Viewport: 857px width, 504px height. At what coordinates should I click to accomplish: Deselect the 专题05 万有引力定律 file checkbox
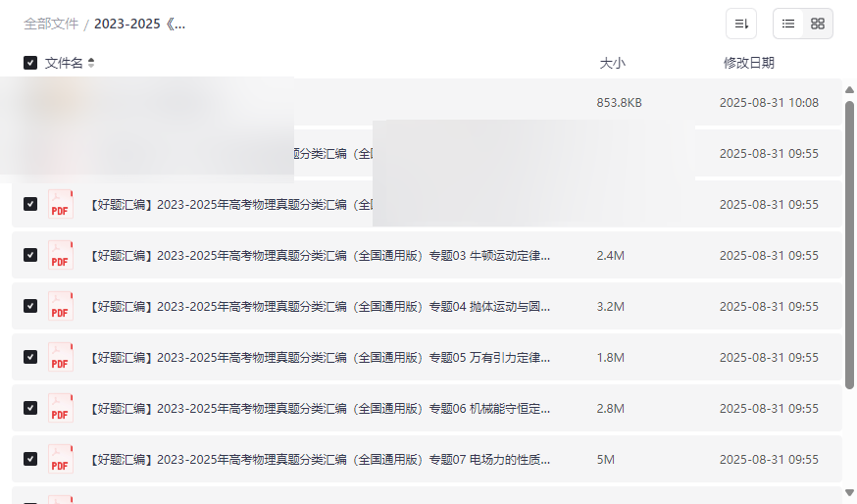point(30,357)
